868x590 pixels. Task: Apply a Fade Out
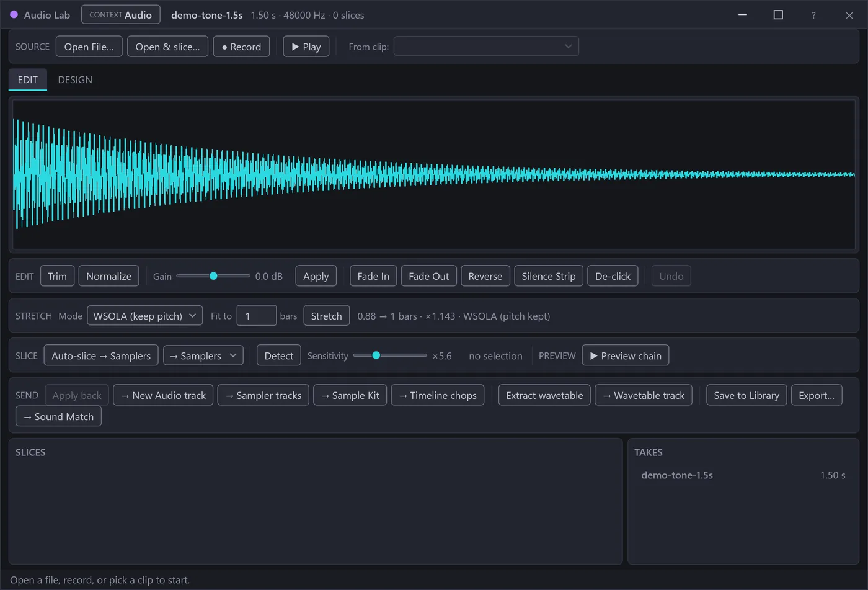pyautogui.click(x=428, y=276)
